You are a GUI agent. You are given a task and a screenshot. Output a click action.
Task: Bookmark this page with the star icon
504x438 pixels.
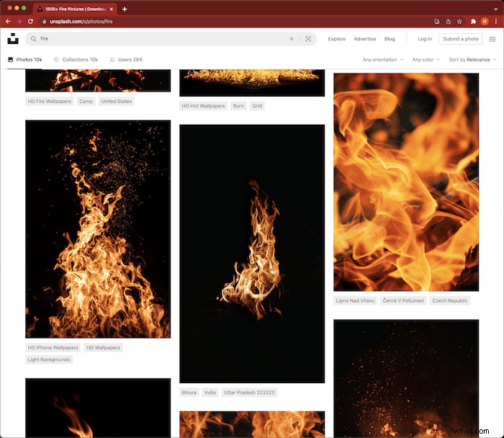tap(459, 22)
